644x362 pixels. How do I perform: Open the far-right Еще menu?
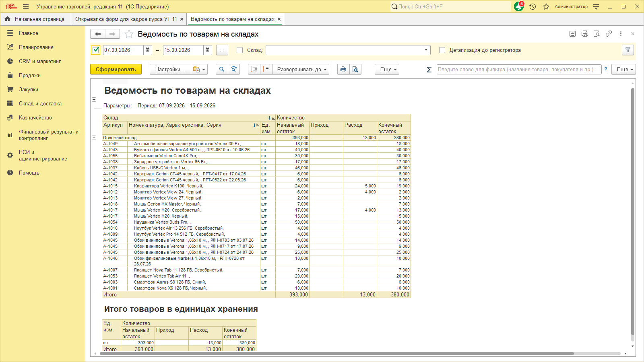pos(623,69)
